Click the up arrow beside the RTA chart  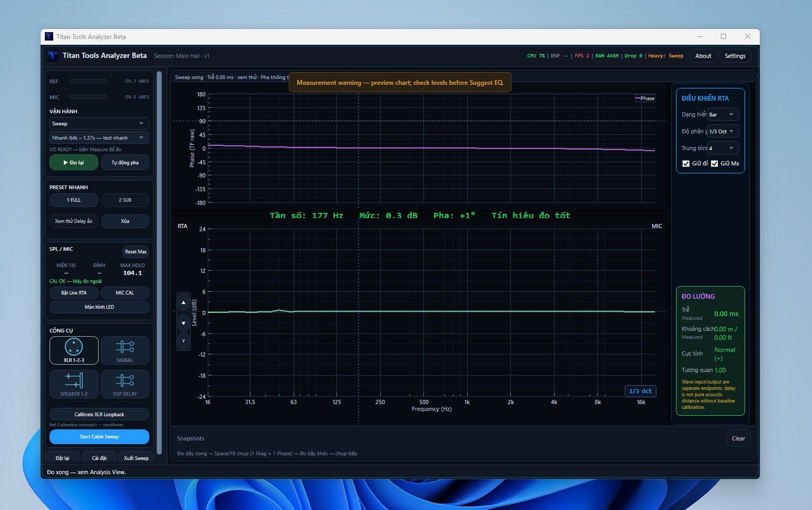[x=183, y=302]
